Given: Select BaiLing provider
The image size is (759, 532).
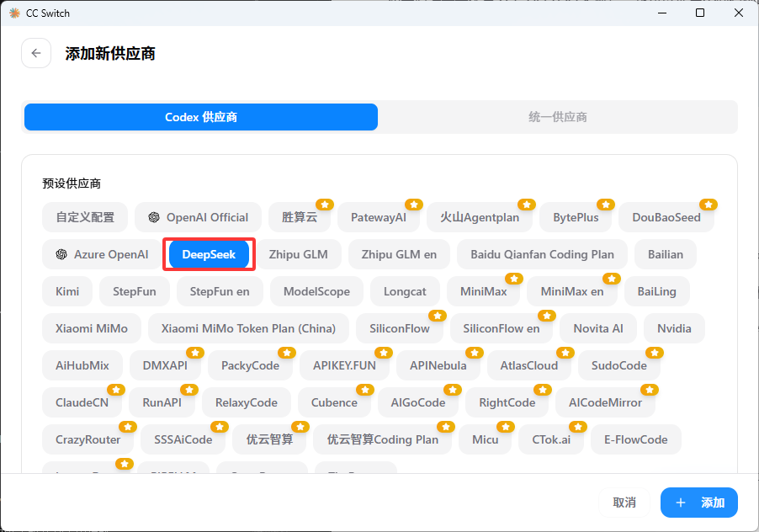Looking at the screenshot, I should point(657,291).
